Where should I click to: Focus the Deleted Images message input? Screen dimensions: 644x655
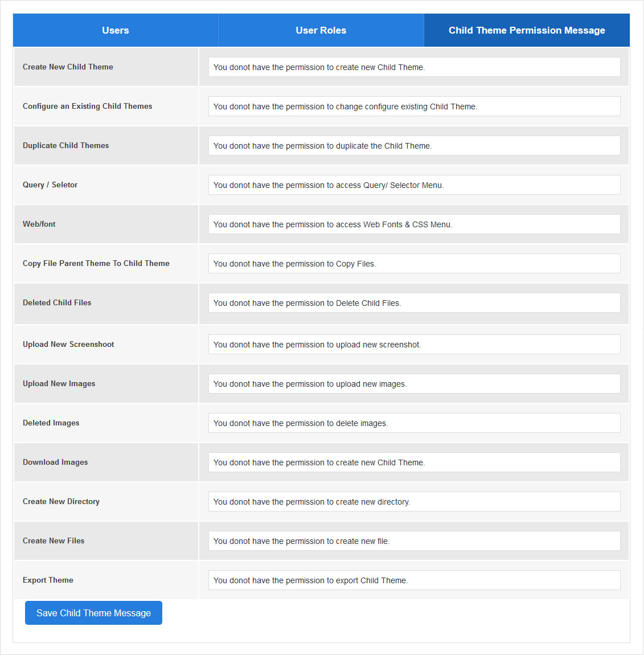pyautogui.click(x=414, y=423)
